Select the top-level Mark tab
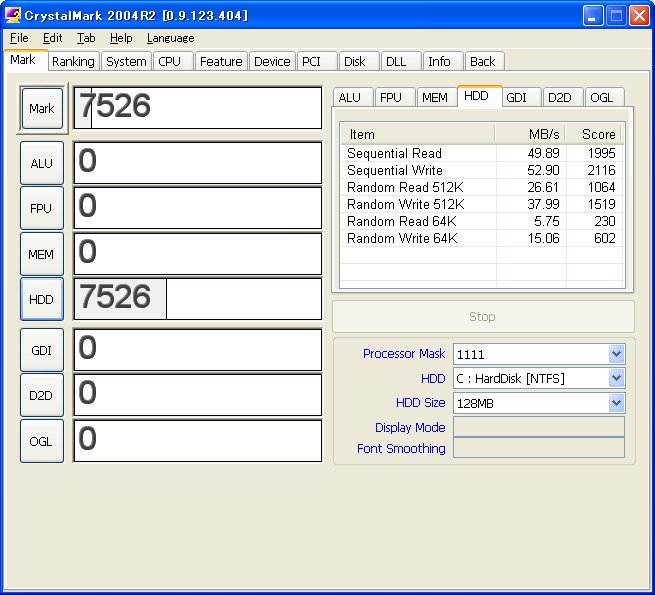 (25, 60)
